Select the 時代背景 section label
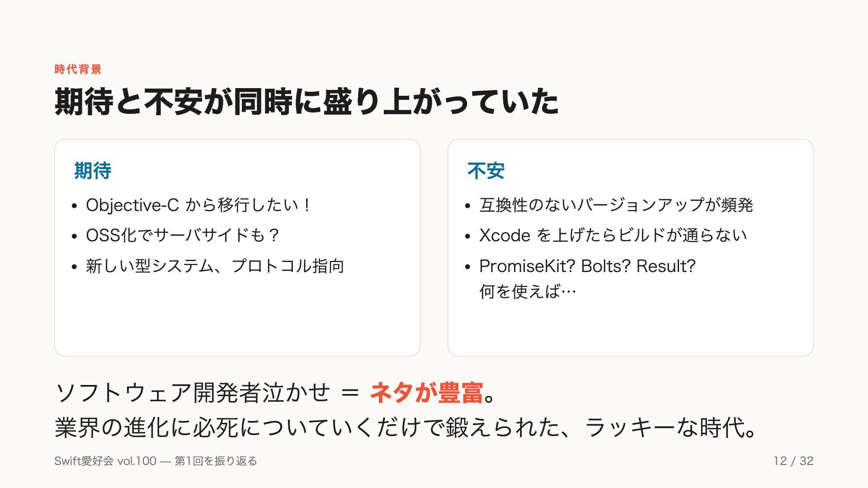868x488 pixels. point(78,69)
